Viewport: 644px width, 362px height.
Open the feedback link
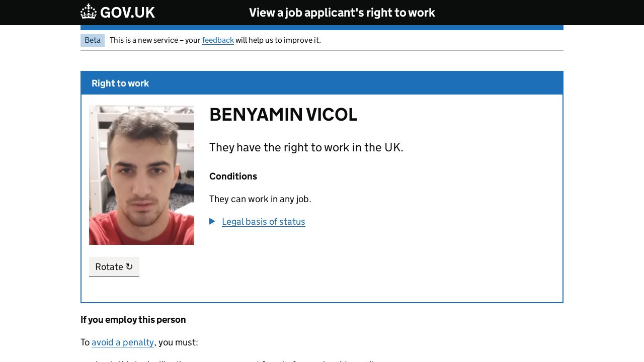pos(218,40)
